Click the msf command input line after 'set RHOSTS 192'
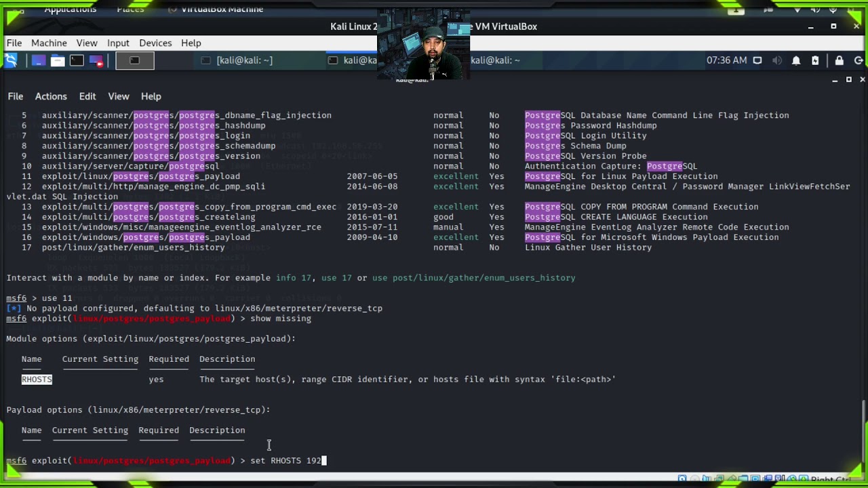 click(x=323, y=461)
